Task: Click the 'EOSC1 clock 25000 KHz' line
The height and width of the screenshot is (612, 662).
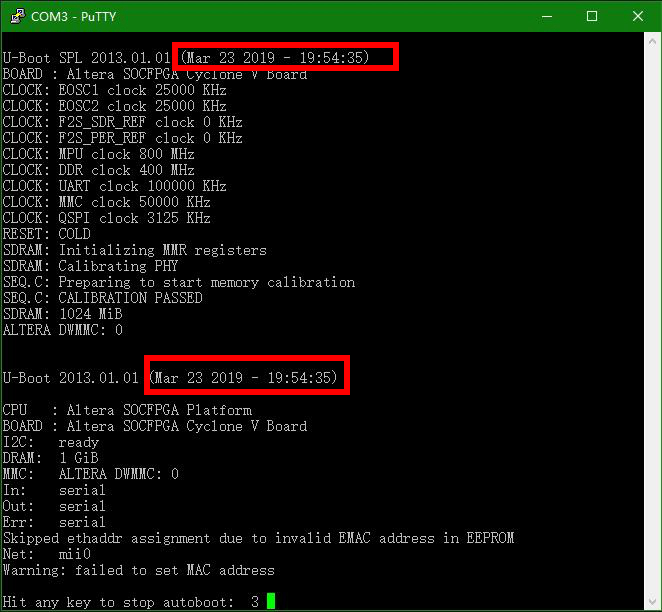Action: tap(114, 90)
